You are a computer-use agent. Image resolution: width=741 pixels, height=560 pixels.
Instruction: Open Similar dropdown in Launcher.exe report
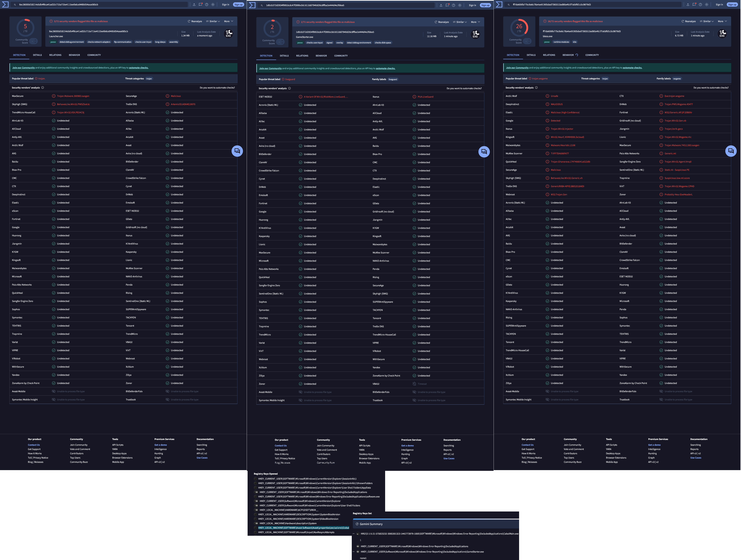[x=213, y=21]
